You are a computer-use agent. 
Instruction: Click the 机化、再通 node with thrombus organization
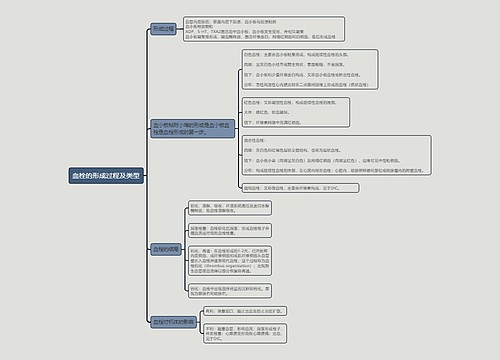[x=230, y=261]
